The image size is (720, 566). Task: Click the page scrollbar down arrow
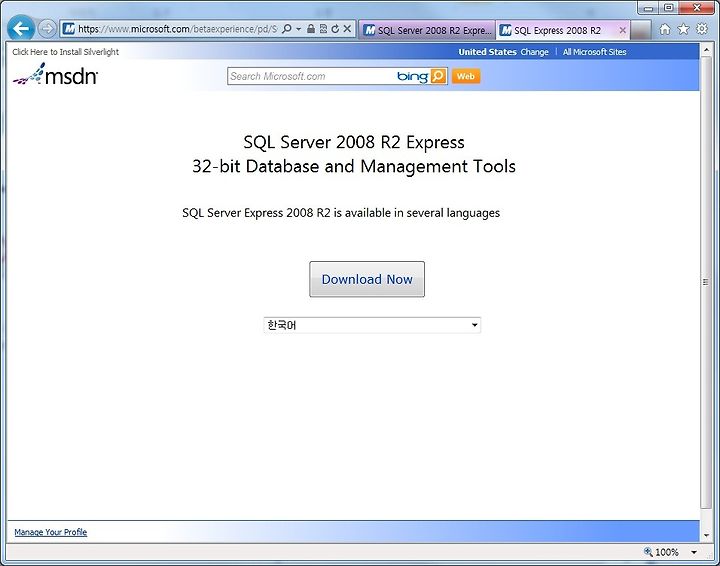click(x=706, y=535)
